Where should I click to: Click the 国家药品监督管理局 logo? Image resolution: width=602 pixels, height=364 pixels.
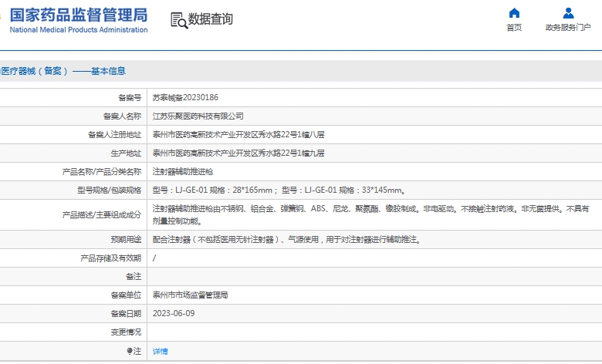[x=78, y=15]
